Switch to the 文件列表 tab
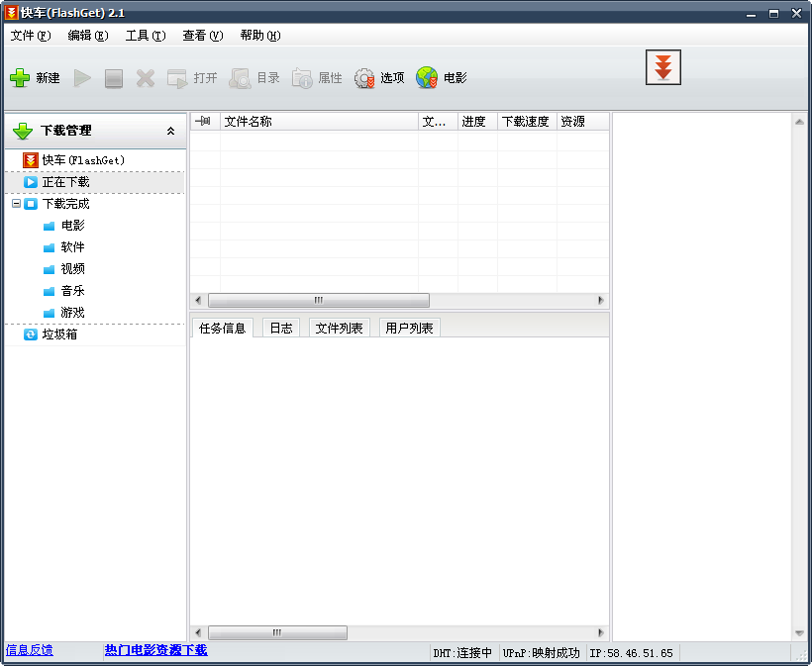 pyautogui.click(x=340, y=329)
